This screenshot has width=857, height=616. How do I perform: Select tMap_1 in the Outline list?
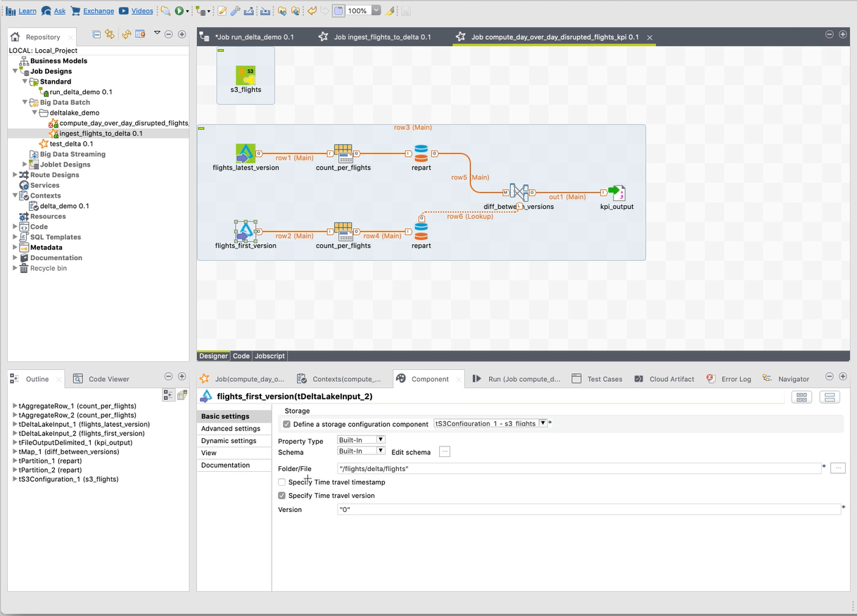[68, 452]
